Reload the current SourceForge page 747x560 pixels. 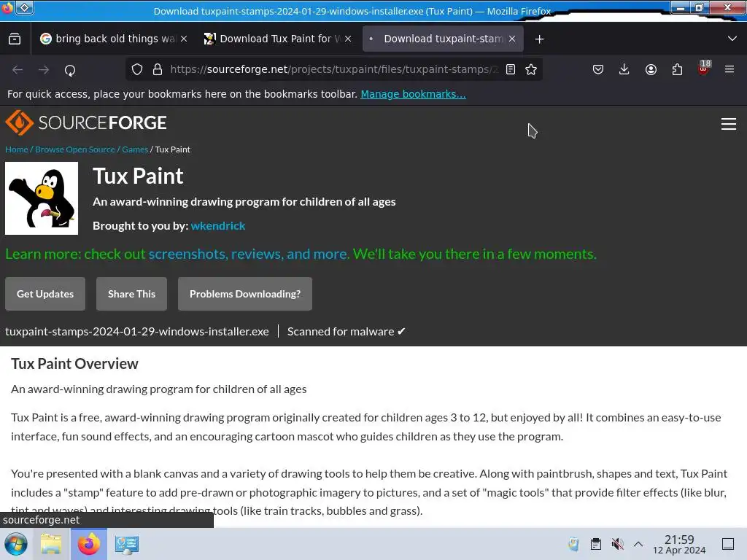(70, 70)
